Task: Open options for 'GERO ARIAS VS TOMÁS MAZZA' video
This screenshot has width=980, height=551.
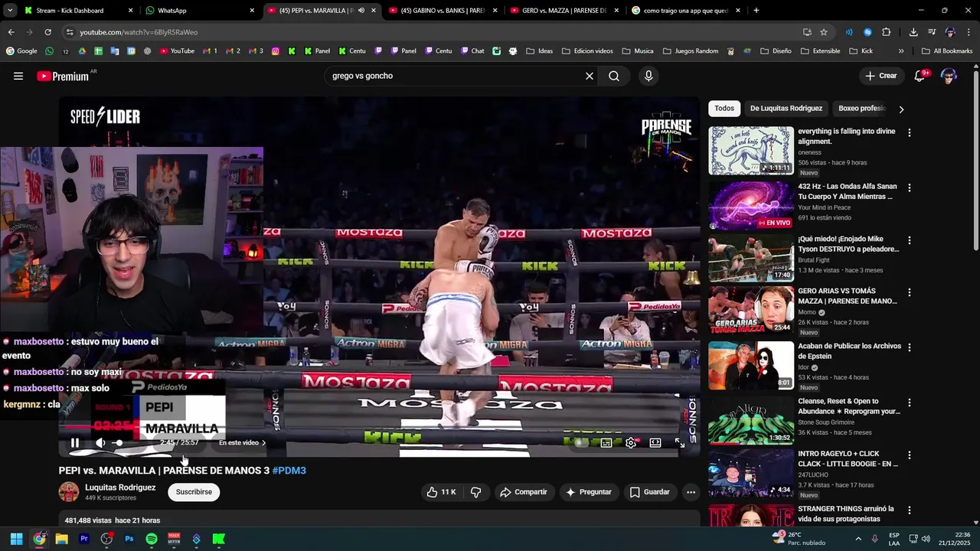Action: coord(910,292)
